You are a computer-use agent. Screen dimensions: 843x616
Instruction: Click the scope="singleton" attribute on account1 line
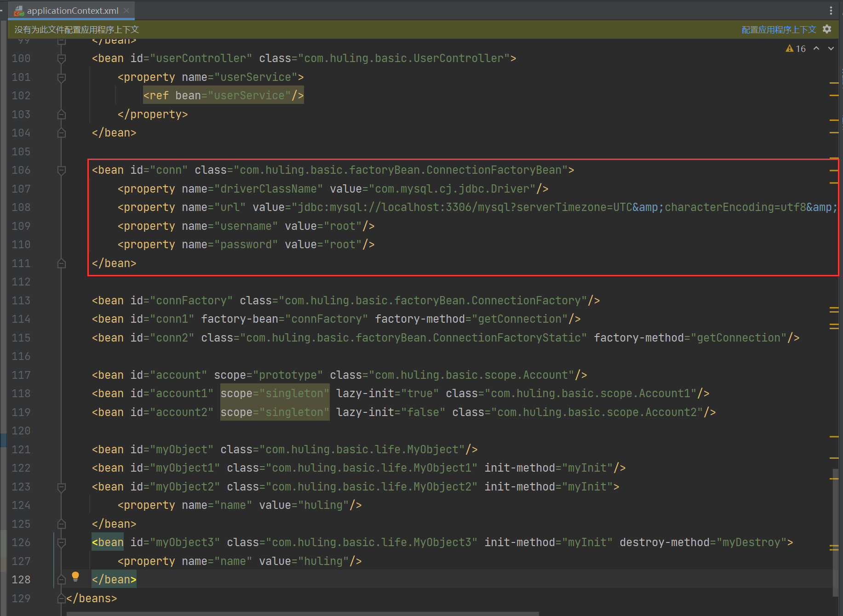pyautogui.click(x=275, y=394)
